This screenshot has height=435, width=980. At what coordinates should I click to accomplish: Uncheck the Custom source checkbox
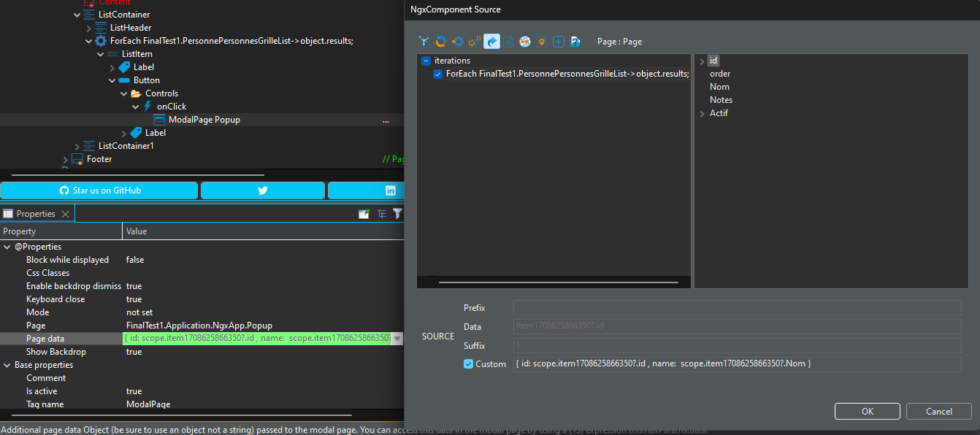tap(468, 363)
